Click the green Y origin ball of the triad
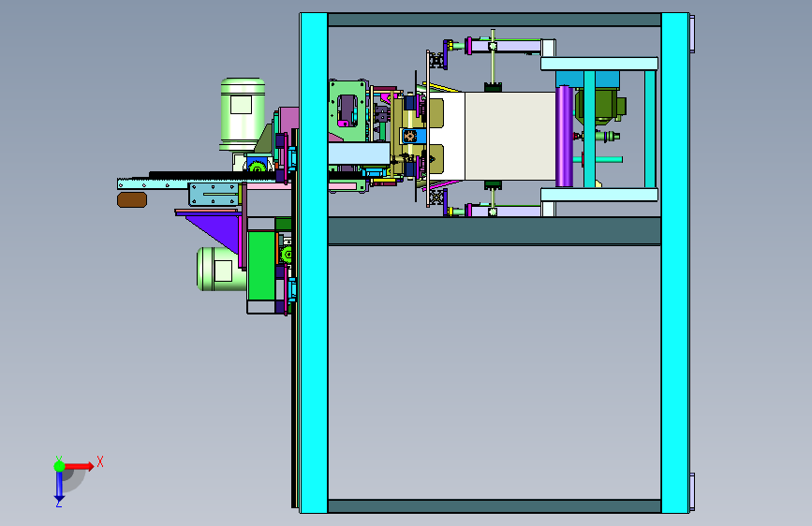The image size is (812, 526). point(59,466)
